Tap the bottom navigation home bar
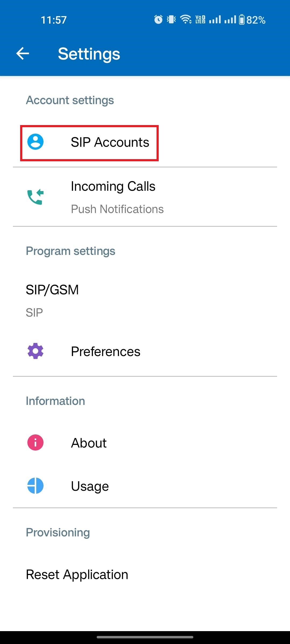This screenshot has height=644, width=290. tap(145, 637)
